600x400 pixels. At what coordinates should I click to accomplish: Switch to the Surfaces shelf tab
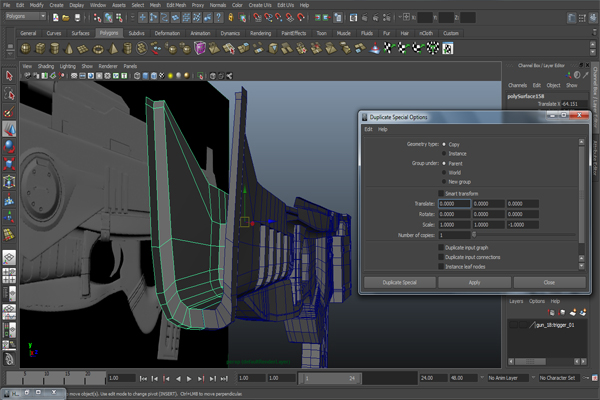tap(80, 33)
